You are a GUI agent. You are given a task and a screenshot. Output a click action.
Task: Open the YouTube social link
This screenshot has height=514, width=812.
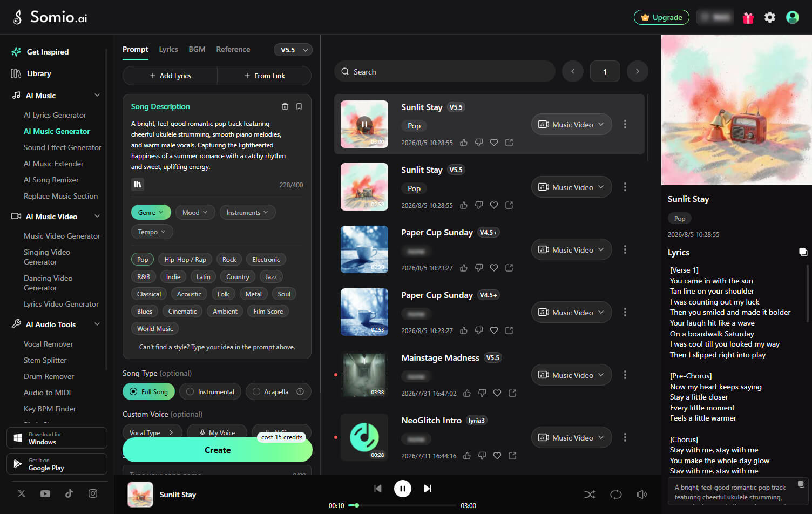click(45, 493)
